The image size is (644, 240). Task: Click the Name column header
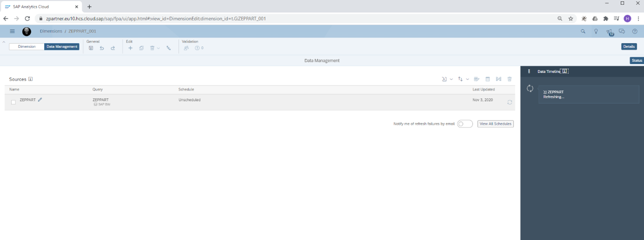[14, 89]
